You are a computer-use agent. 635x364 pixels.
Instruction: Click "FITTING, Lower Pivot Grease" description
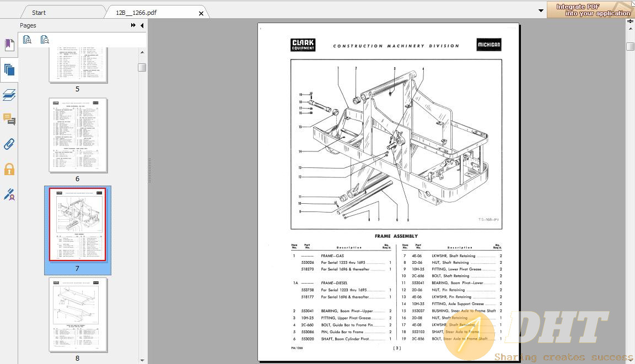coord(456,269)
